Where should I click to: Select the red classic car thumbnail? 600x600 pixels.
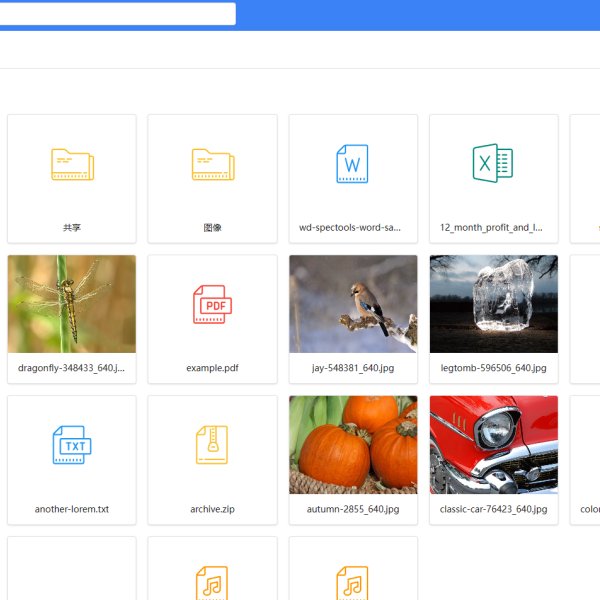pyautogui.click(x=493, y=445)
